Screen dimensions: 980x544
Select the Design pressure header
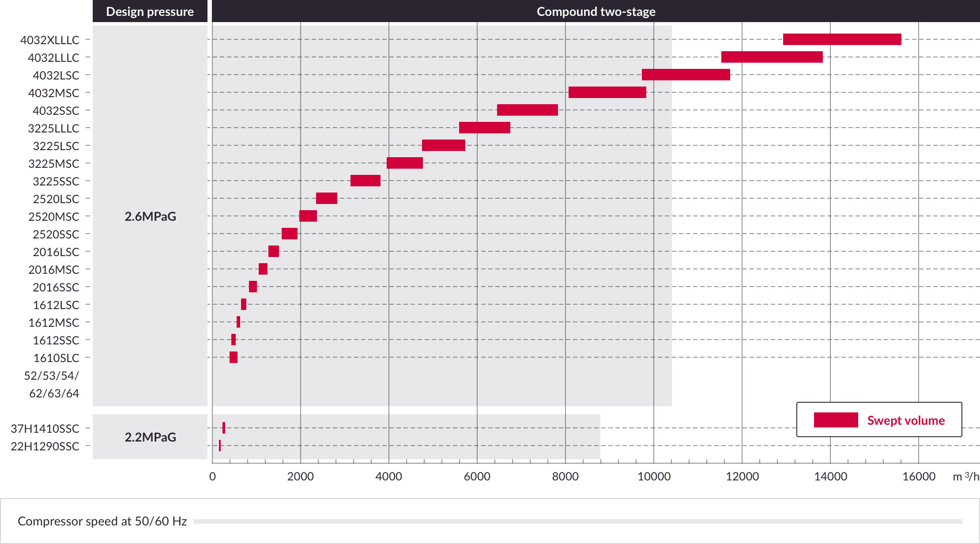coord(150,11)
